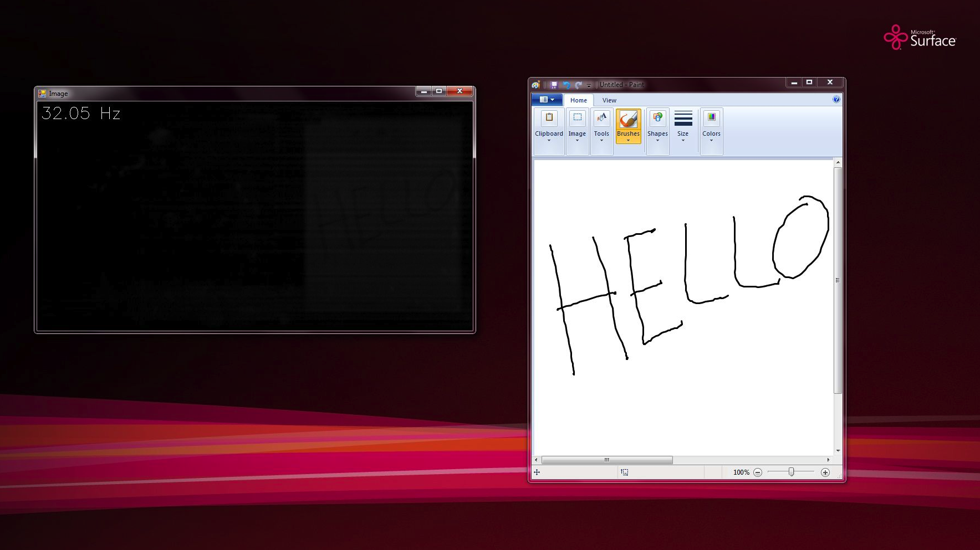Click the zoom out minus button

point(758,472)
